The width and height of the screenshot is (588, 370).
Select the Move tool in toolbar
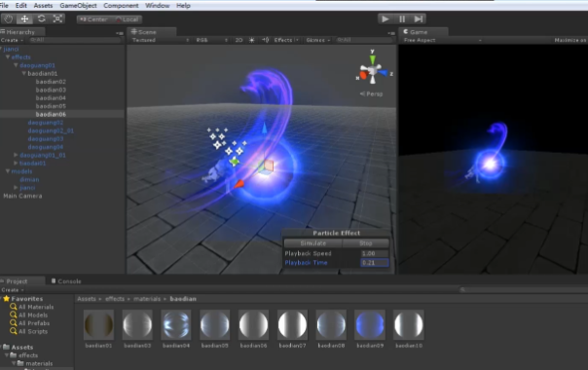(24, 18)
